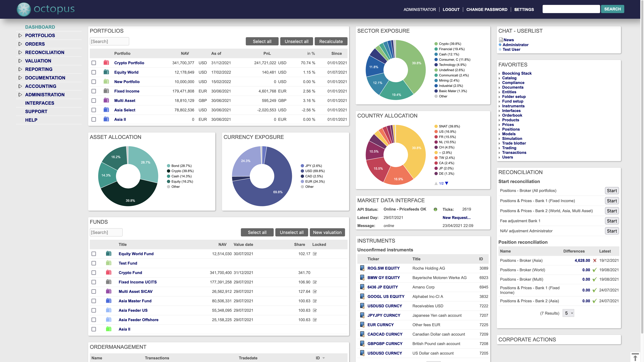Select the Asia Select portfolio checkbox
The width and height of the screenshot is (644, 362).
(94, 110)
